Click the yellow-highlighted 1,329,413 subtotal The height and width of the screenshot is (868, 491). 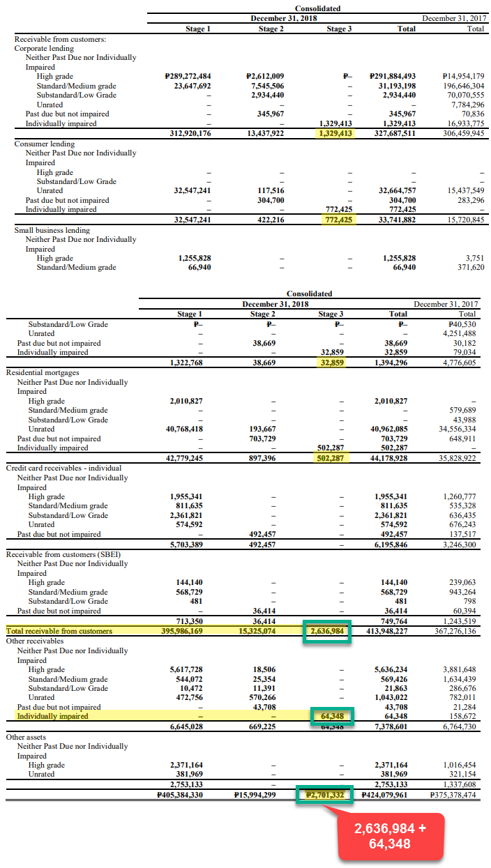336,133
